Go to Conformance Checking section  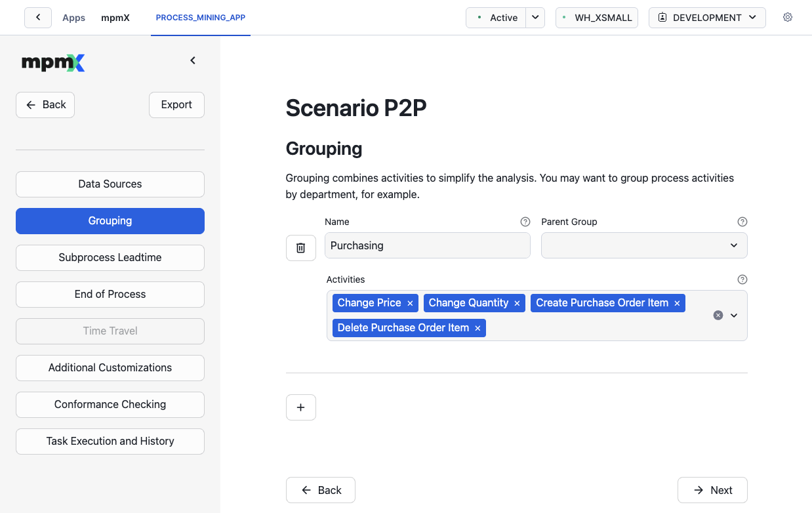pos(110,405)
